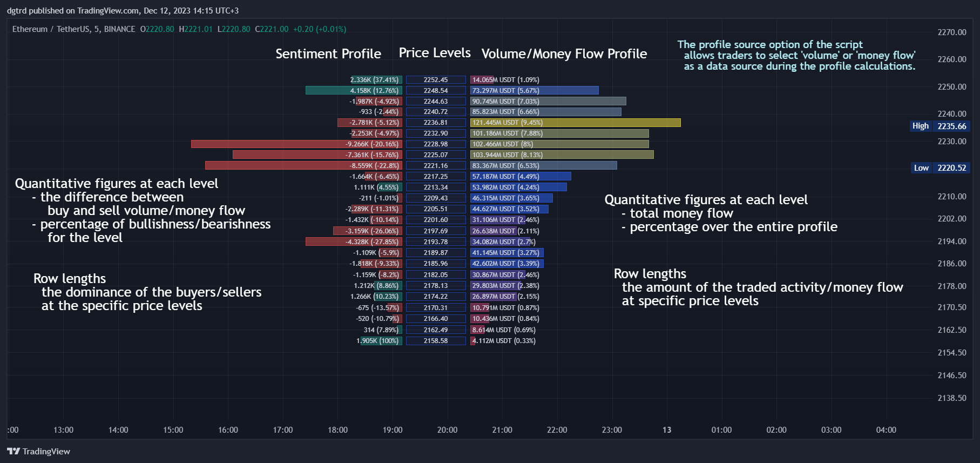The image size is (980, 463).
Task: Select the High 2235.66 price label
Action: click(x=940, y=126)
